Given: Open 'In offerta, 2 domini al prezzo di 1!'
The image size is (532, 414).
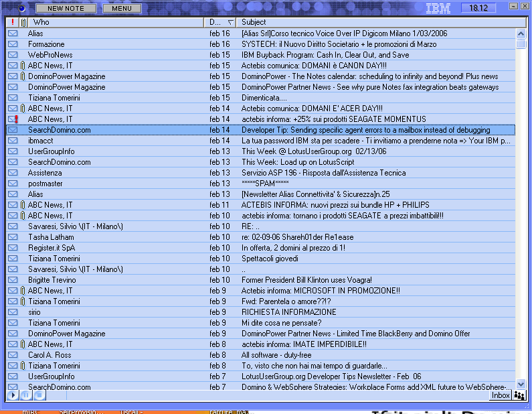Looking at the screenshot, I should [293, 248].
